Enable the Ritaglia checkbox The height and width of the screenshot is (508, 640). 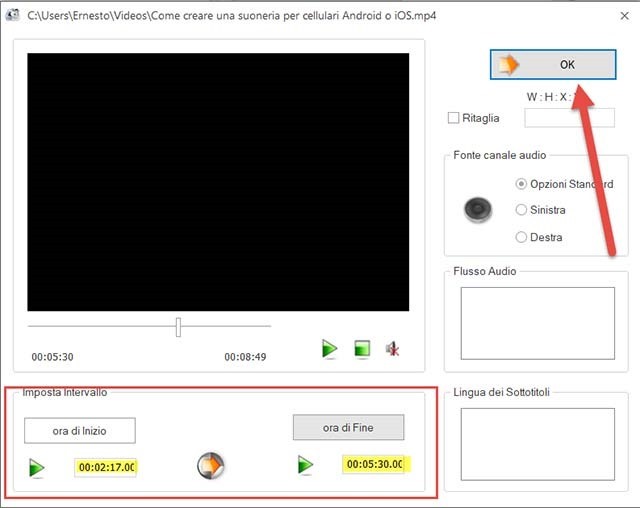pos(453,118)
